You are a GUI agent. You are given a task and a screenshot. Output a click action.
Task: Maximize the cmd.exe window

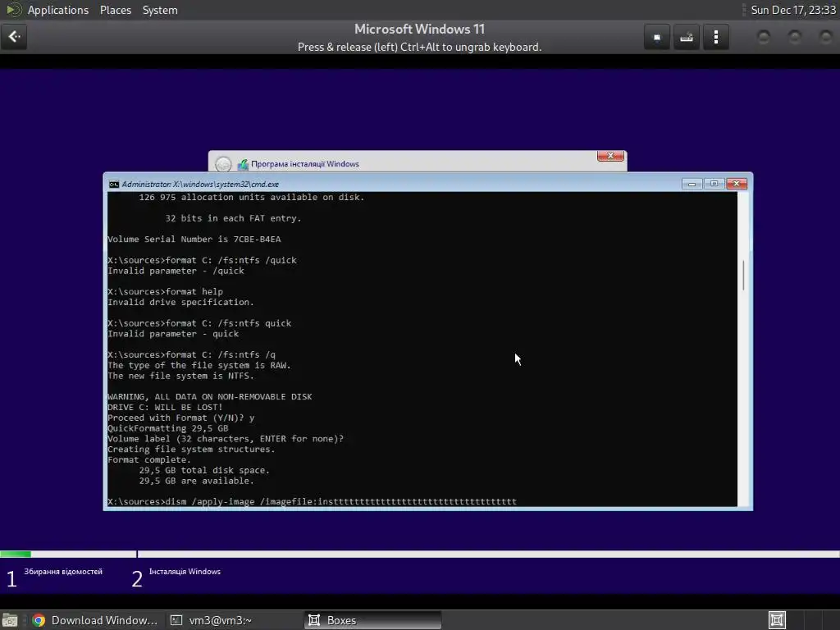pyautogui.click(x=714, y=184)
